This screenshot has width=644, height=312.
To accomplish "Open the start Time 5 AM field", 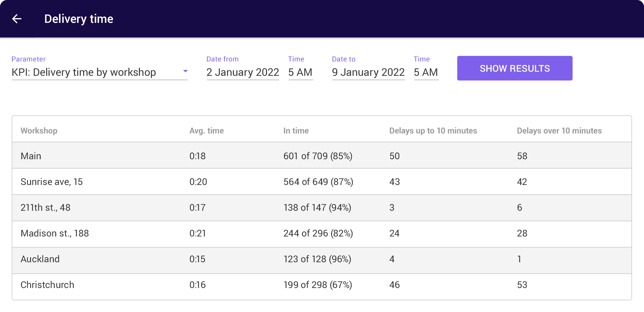I will (x=300, y=72).
